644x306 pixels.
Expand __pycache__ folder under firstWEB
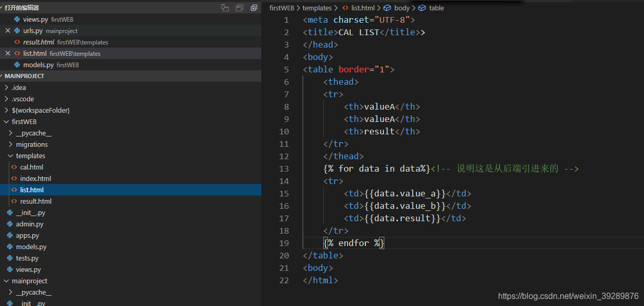(10, 133)
